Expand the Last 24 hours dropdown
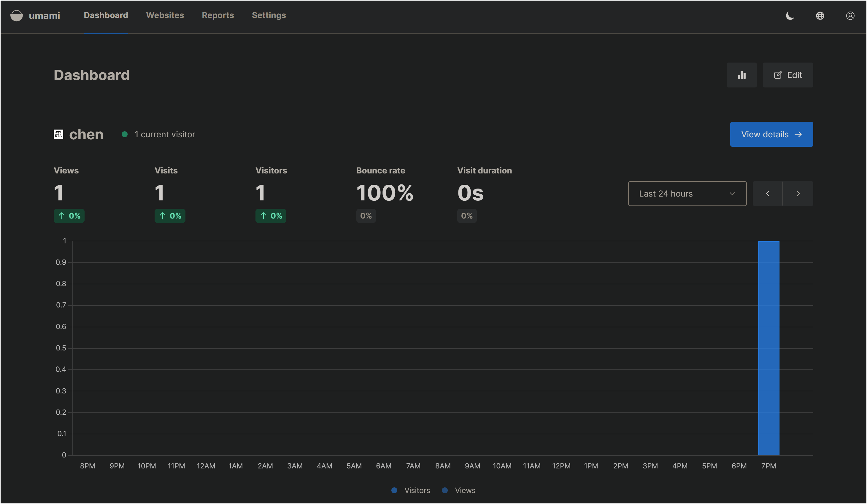This screenshot has height=504, width=867. click(x=687, y=194)
